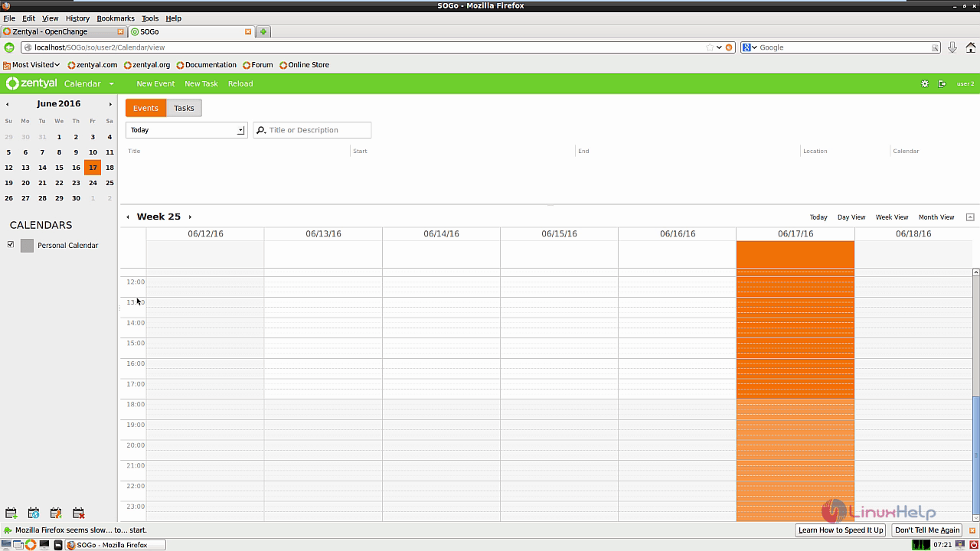
Task: Switch to Month View
Action: click(936, 217)
